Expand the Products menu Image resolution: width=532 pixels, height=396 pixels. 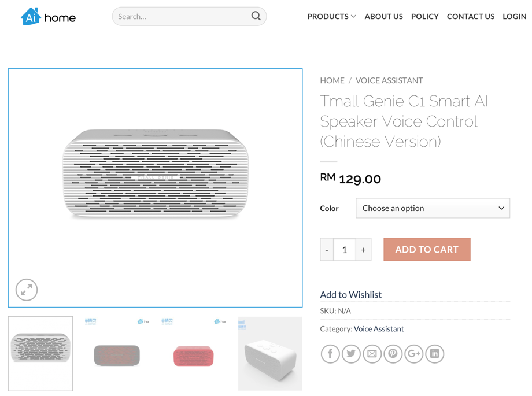(331, 16)
